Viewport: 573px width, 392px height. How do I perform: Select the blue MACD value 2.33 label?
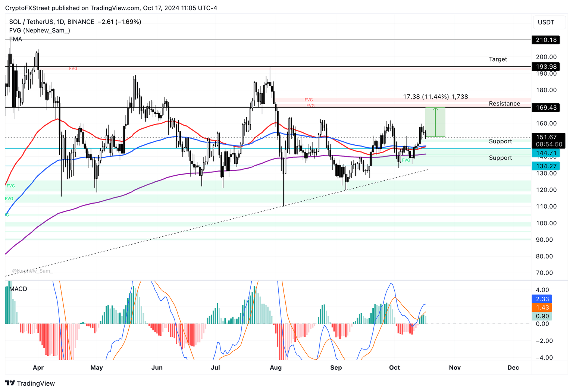point(542,299)
